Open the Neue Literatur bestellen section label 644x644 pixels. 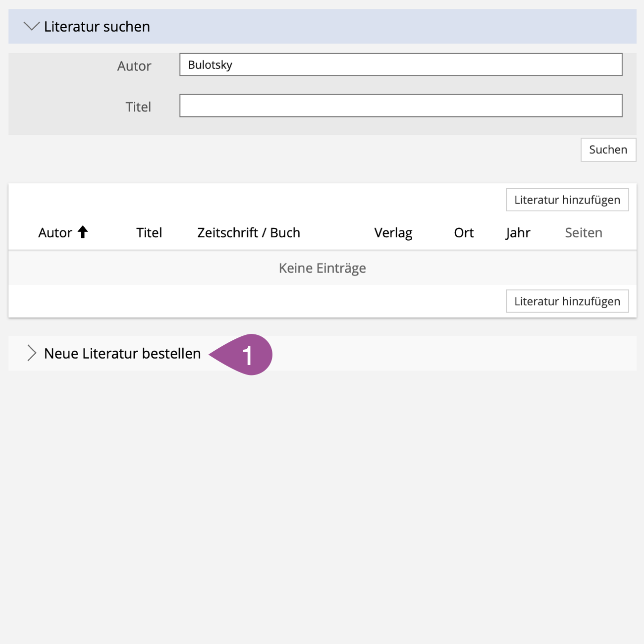tap(122, 354)
